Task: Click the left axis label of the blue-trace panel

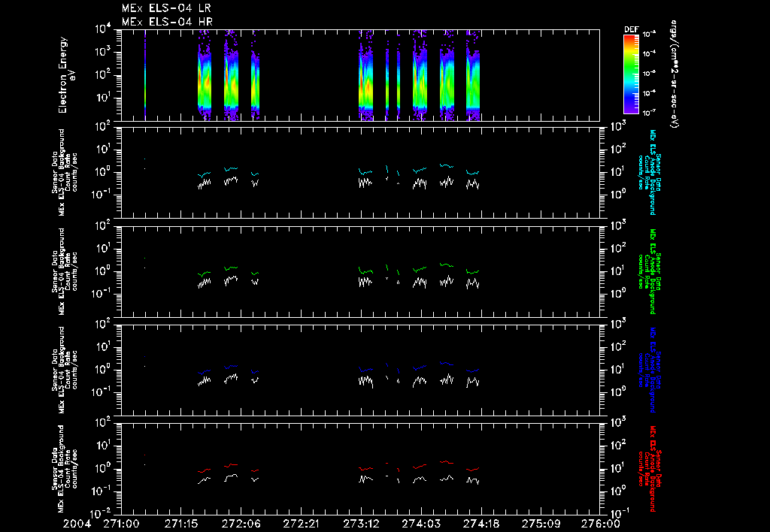Action: (x=65, y=370)
